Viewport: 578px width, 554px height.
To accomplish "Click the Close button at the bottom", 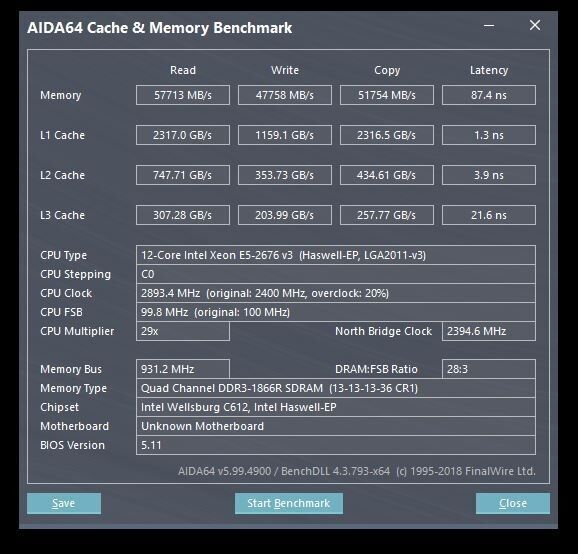I will (x=513, y=503).
